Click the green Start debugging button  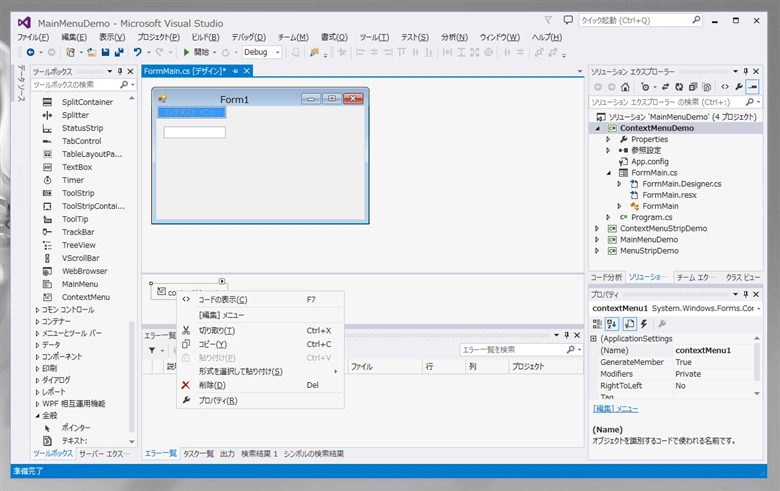186,52
